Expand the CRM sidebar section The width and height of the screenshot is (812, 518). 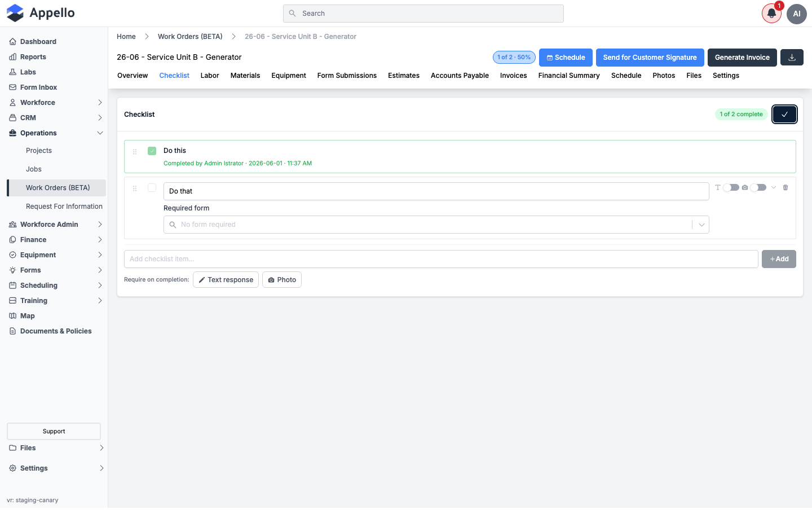[100, 118]
